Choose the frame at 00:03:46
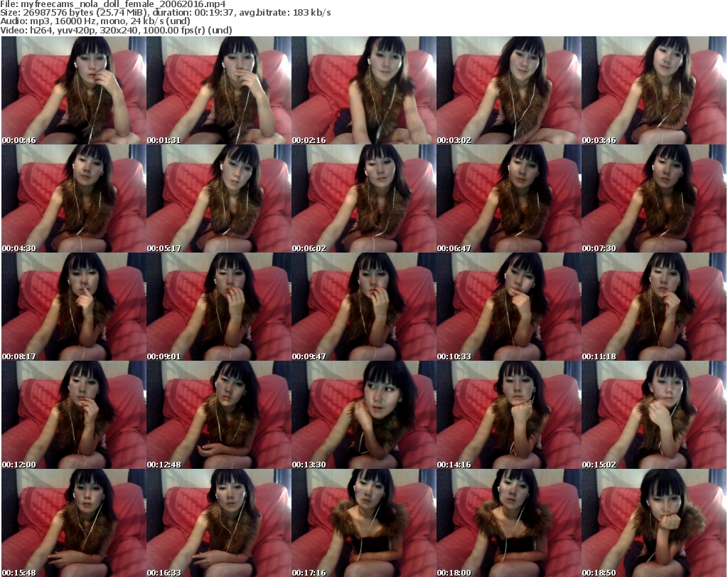 click(x=654, y=90)
